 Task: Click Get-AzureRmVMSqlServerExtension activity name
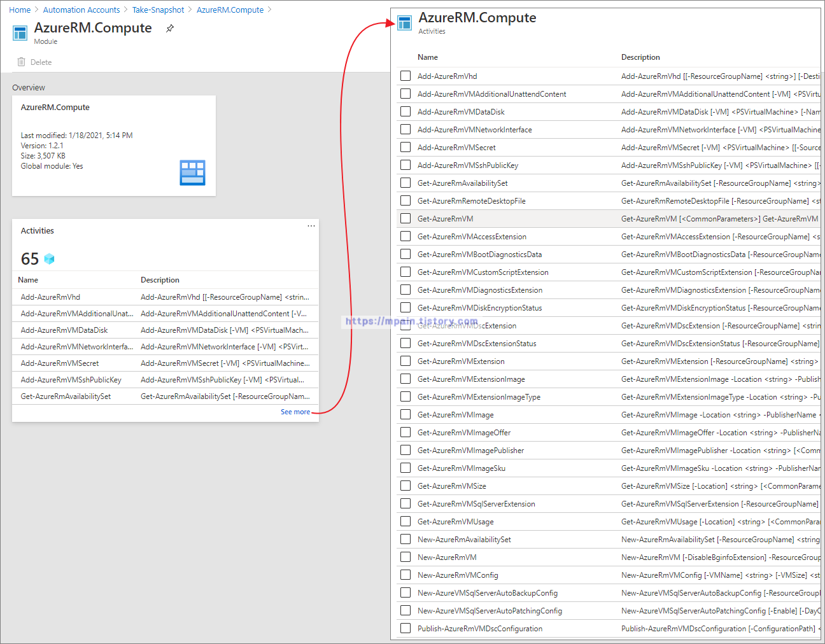coord(476,503)
